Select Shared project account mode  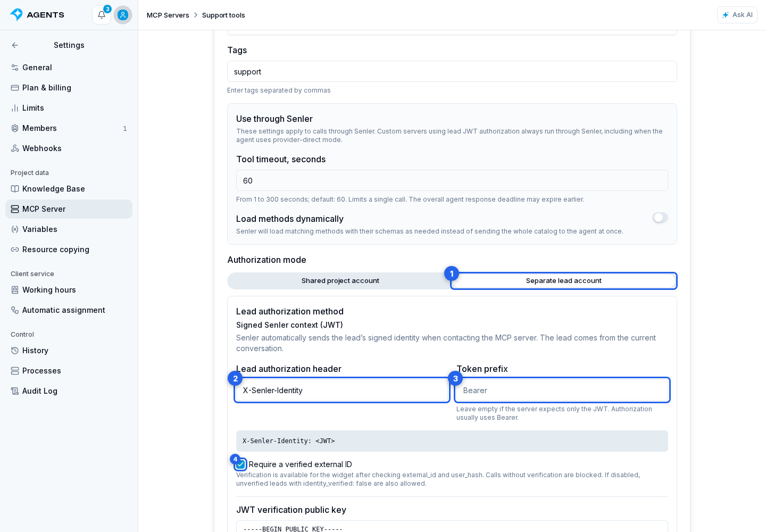pos(340,281)
